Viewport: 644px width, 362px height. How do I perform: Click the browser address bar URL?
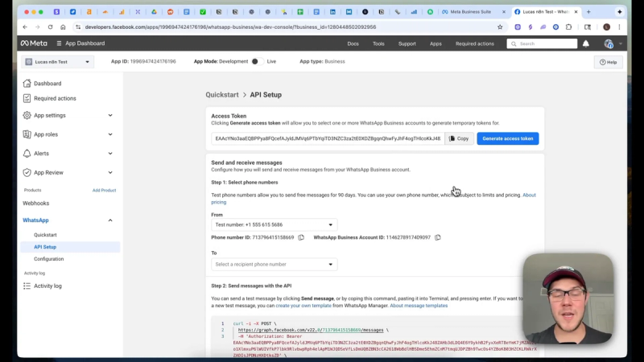(230, 27)
